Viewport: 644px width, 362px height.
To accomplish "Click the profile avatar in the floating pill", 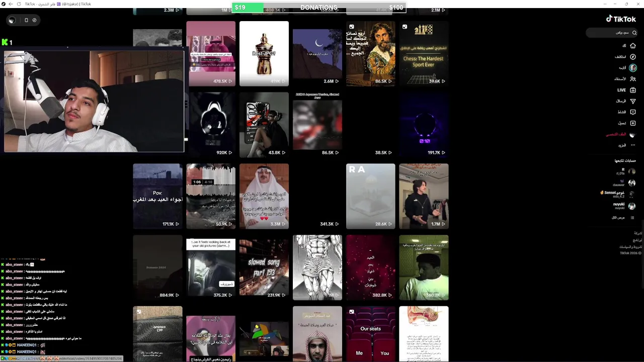I will 12,20.
